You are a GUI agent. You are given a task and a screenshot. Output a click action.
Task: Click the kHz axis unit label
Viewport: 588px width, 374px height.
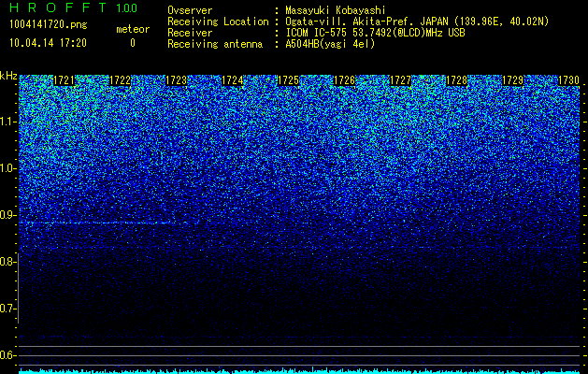coord(8,76)
